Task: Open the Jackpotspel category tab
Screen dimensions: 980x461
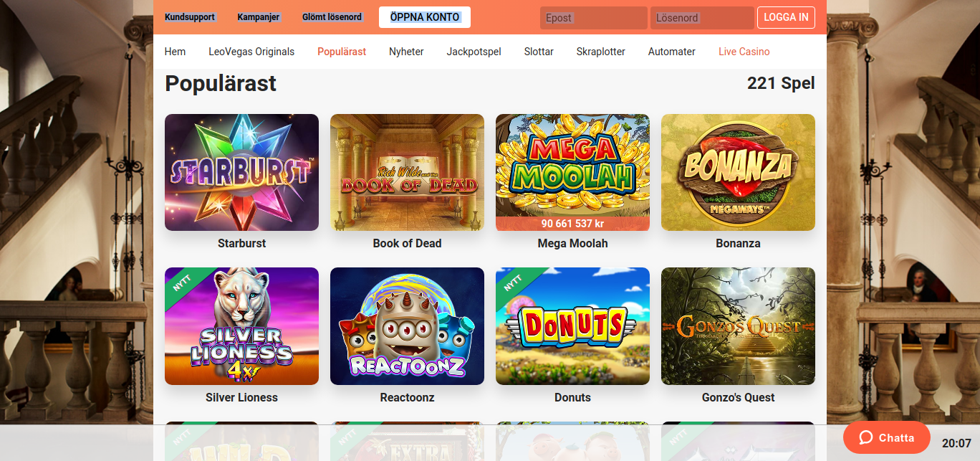Action: pos(474,52)
